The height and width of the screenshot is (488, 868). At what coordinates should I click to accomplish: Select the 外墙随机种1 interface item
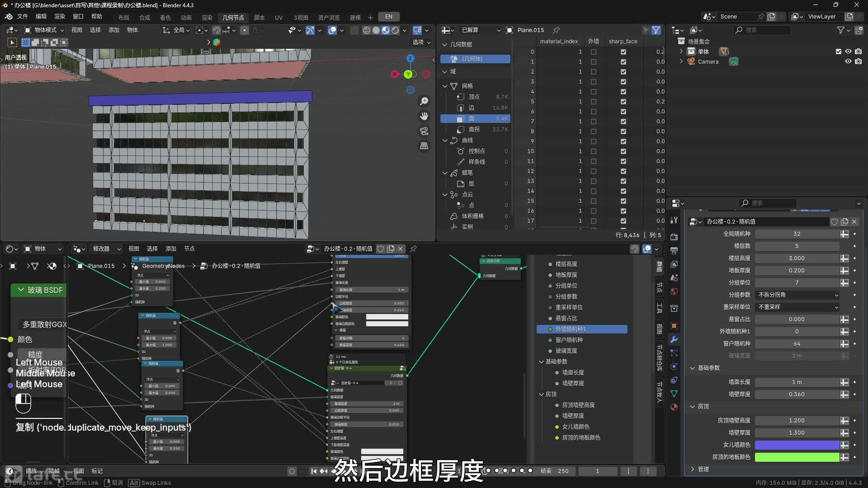click(582, 329)
